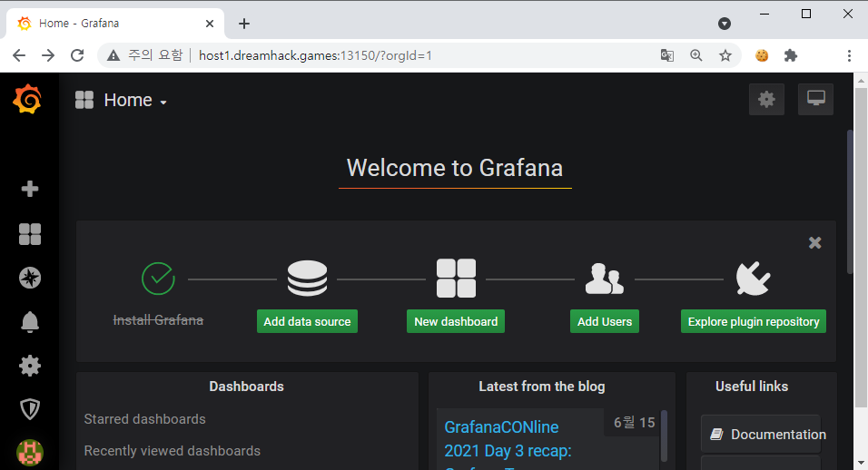Reload the page with refresh icon
868x470 pixels.
click(77, 55)
